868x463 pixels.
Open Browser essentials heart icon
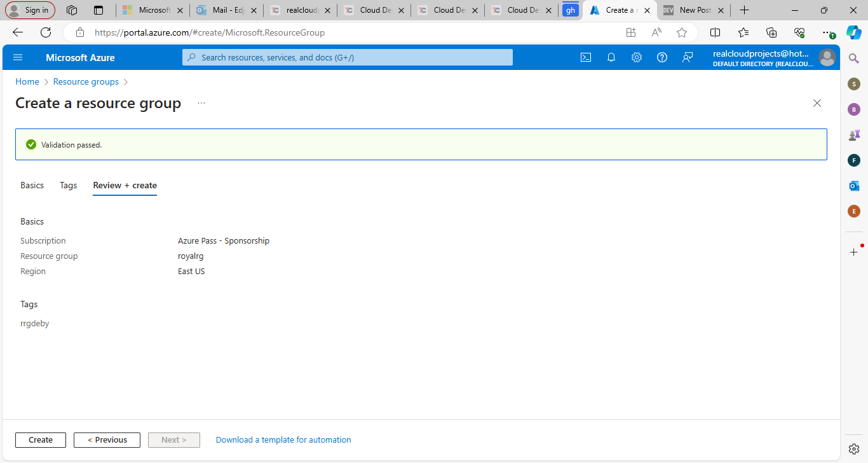(799, 32)
